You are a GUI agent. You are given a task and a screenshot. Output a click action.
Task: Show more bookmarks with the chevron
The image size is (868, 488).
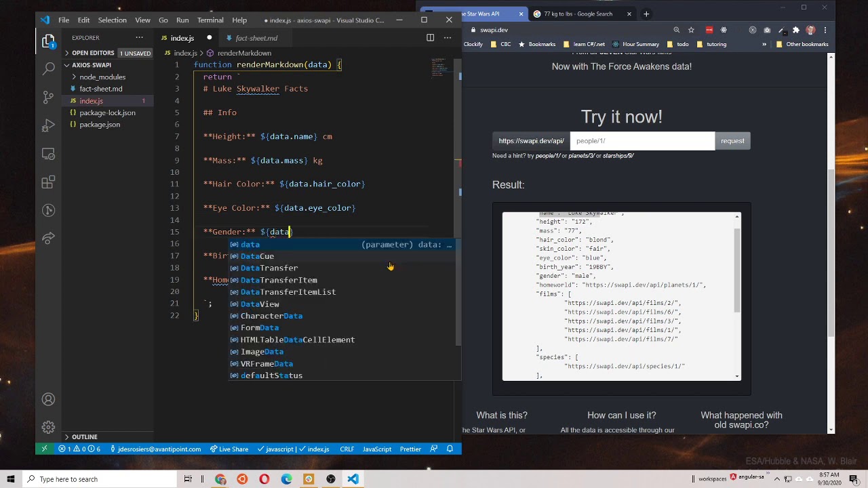point(764,44)
